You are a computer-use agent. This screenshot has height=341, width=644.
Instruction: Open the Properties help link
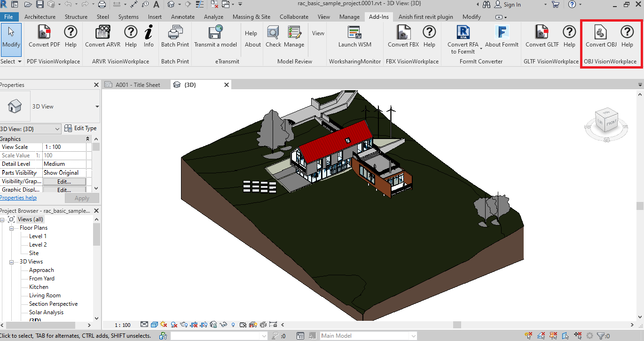pyautogui.click(x=18, y=198)
